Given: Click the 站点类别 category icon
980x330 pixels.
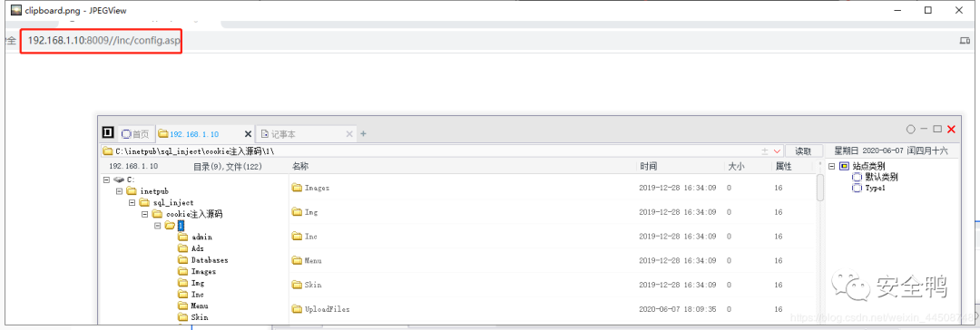Looking at the screenshot, I should 844,166.
